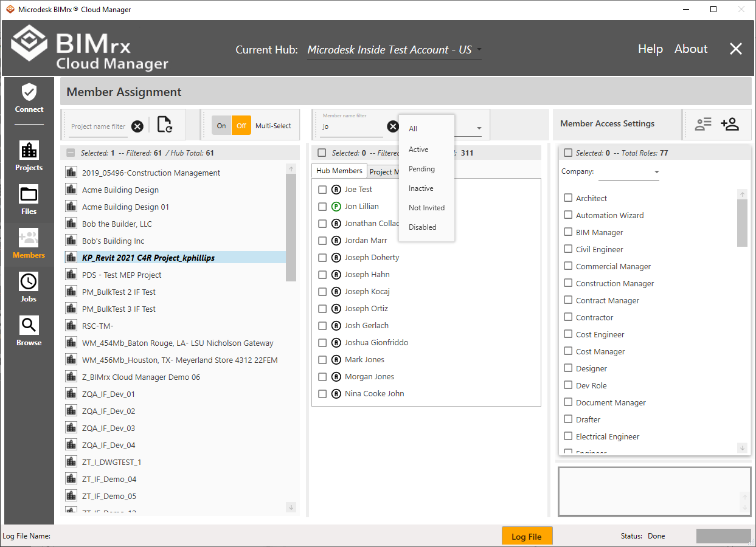Click the refresh project list icon
Viewport: 756px width, 547px height.
(164, 125)
